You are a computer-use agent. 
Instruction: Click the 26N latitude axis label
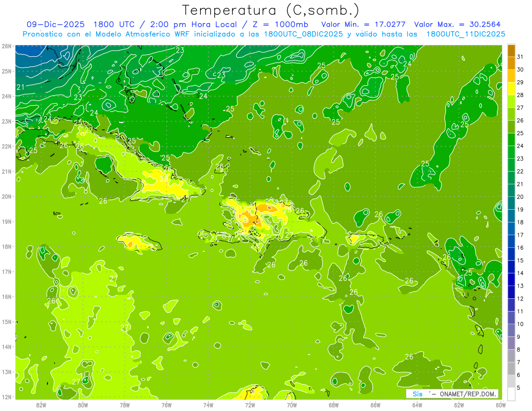click(7, 46)
